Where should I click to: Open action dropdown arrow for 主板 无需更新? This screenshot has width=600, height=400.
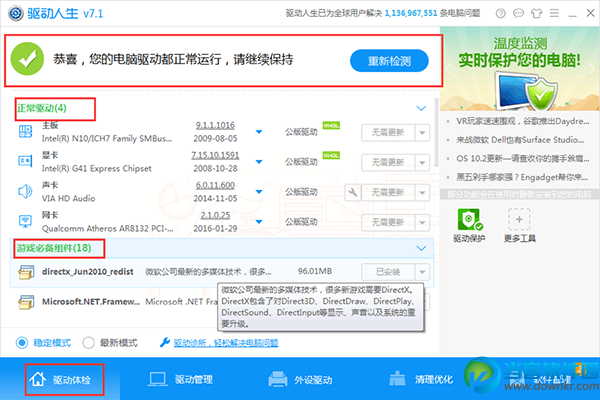(x=422, y=133)
